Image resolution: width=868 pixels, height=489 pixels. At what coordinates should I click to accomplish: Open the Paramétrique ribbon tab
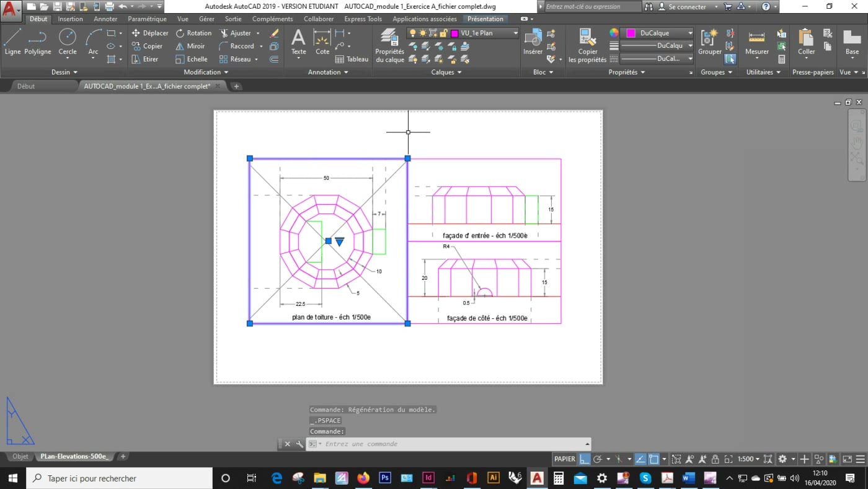click(147, 19)
